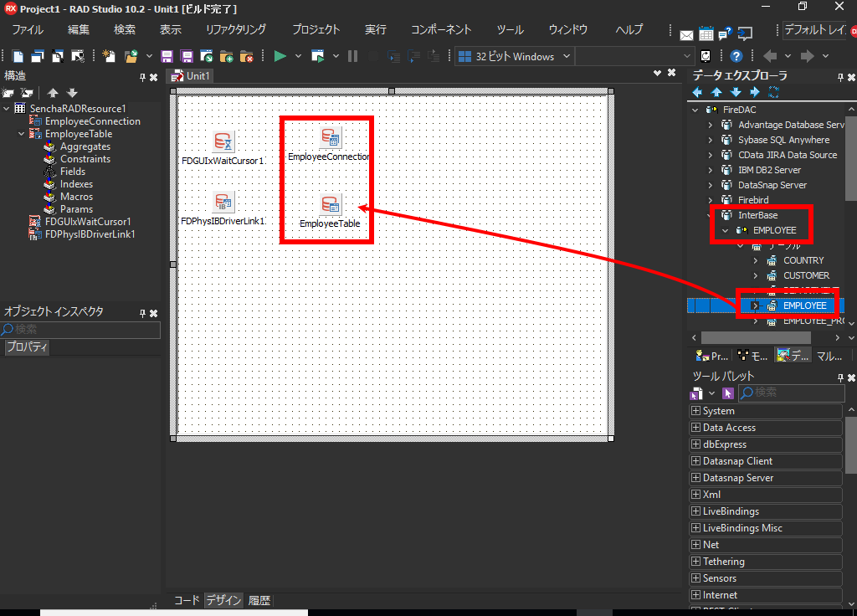
Task: Select the InterBase node in Data Explorer
Action: (x=757, y=215)
